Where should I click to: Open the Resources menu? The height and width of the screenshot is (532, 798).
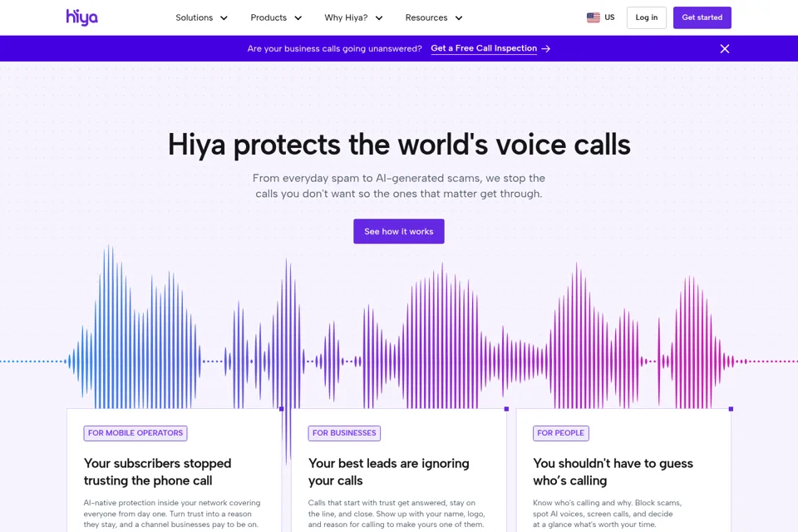426,17
